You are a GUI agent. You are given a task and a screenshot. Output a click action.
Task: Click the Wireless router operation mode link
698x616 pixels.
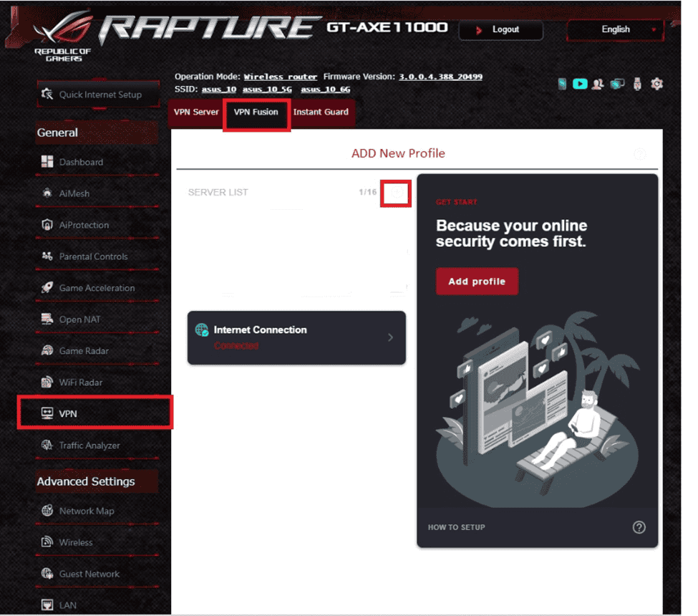click(281, 77)
